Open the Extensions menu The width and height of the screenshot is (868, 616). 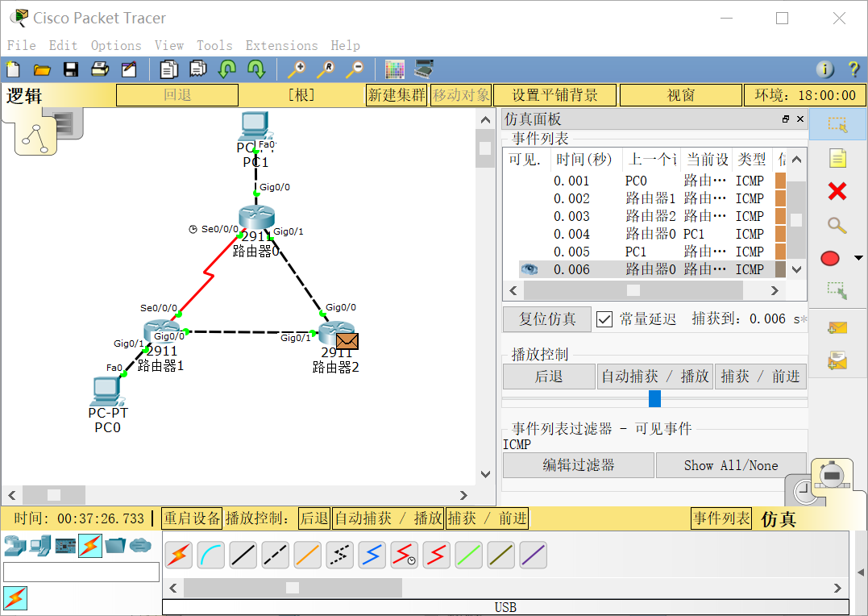(x=282, y=45)
